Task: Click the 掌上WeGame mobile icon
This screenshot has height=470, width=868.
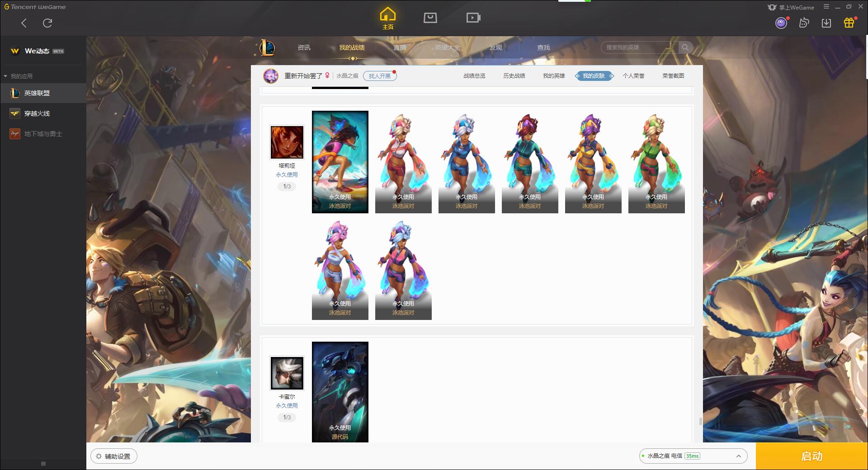Action: pos(772,7)
